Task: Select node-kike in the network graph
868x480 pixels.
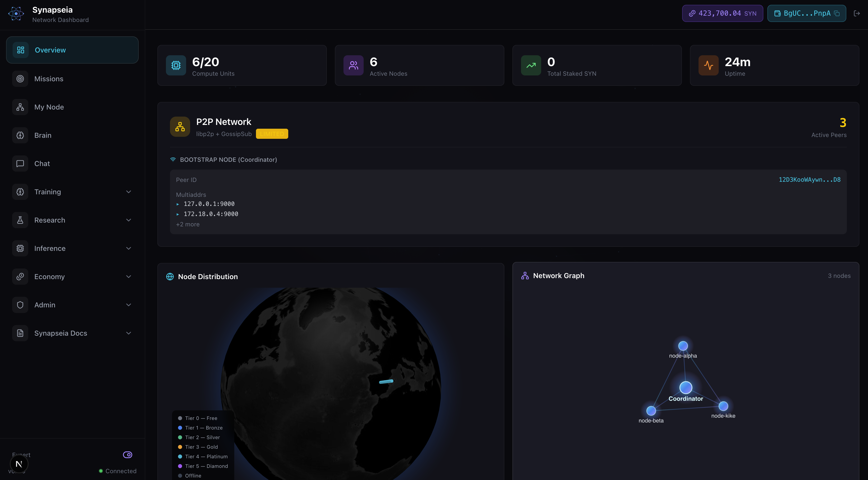Action: click(x=723, y=406)
